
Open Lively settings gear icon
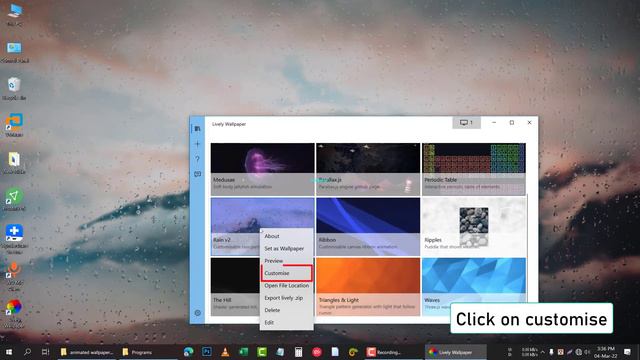(x=198, y=313)
